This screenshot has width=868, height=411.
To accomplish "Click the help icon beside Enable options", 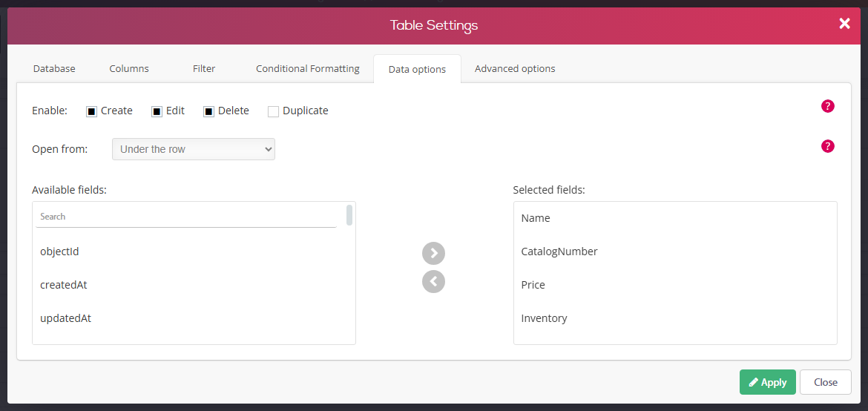I will click(x=828, y=106).
